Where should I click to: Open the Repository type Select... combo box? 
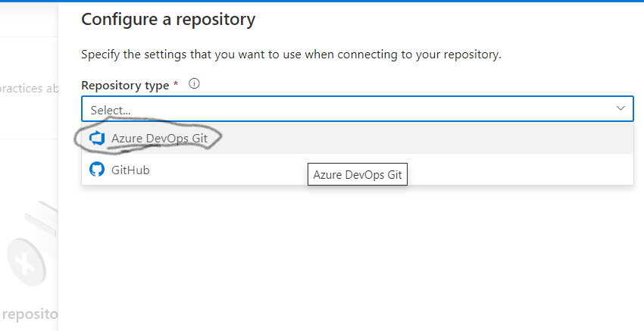click(356, 109)
